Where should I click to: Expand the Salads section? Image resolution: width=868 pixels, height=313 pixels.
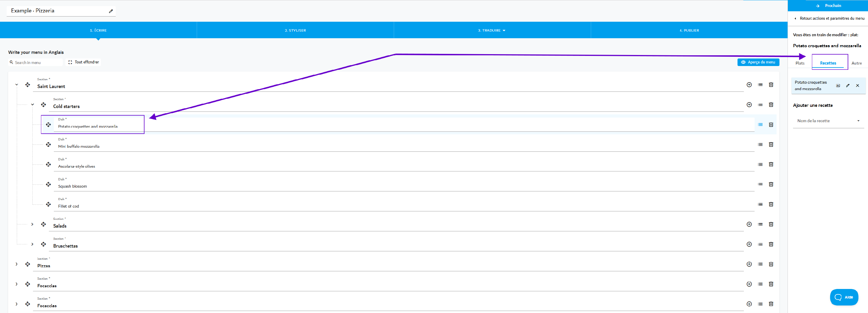pos(32,224)
